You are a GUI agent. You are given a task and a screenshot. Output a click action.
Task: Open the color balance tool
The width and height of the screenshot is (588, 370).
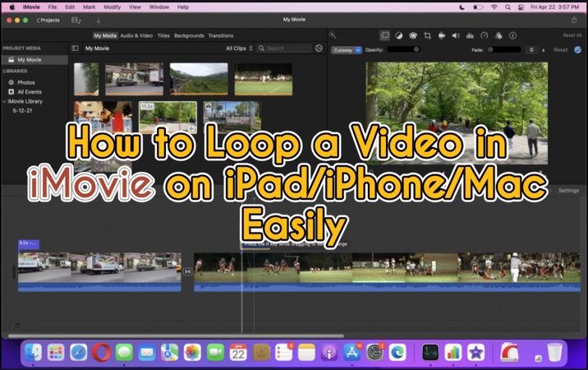(x=398, y=35)
